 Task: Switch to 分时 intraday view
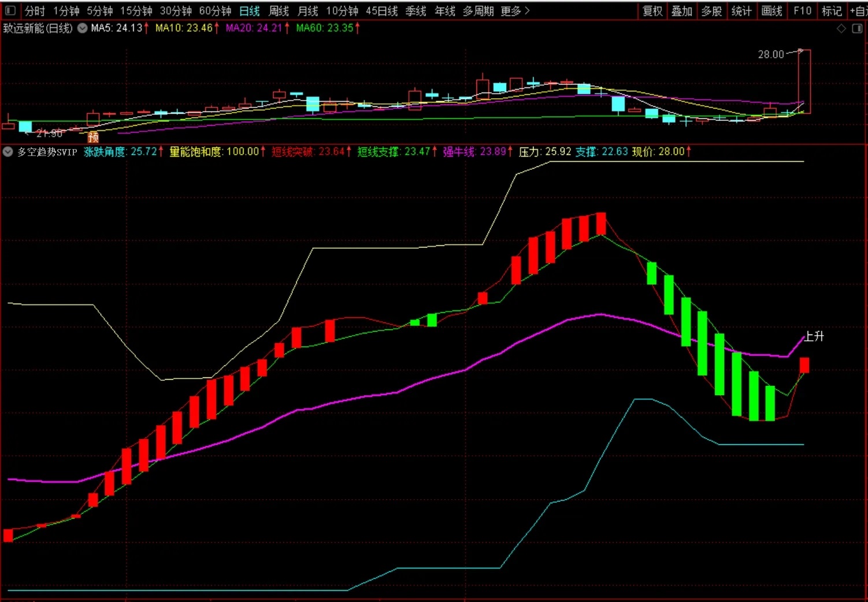(34, 11)
